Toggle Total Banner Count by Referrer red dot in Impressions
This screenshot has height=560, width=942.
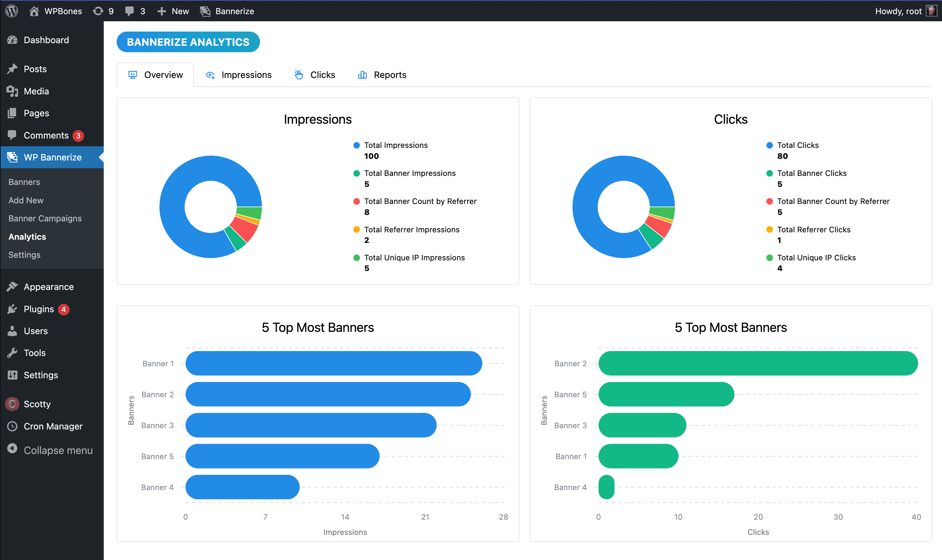coord(357,201)
